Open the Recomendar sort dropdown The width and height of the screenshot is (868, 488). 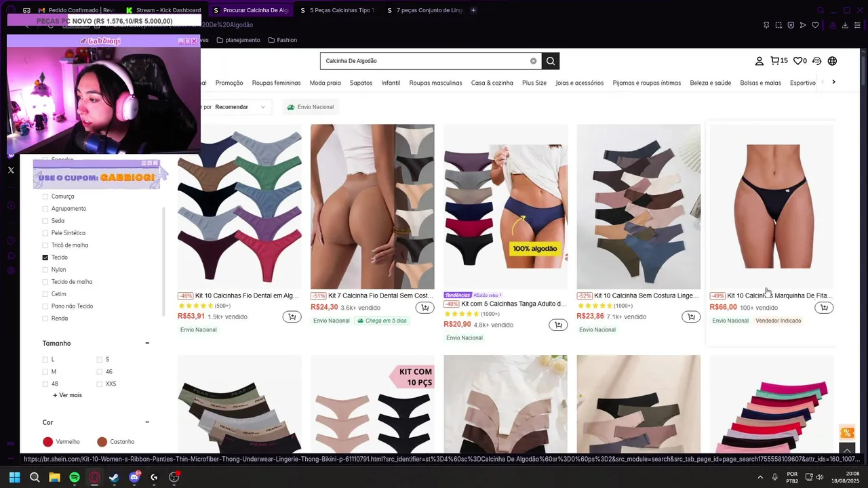coord(237,107)
